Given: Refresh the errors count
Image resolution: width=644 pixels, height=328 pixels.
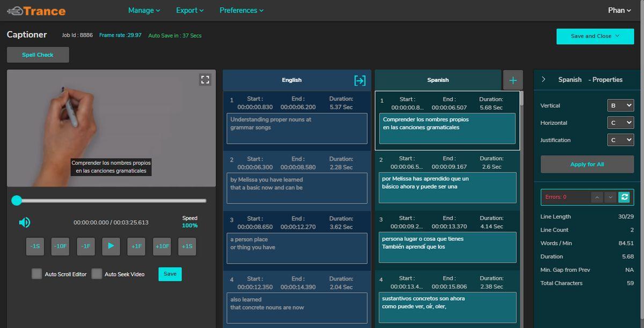Looking at the screenshot, I should point(624,197).
